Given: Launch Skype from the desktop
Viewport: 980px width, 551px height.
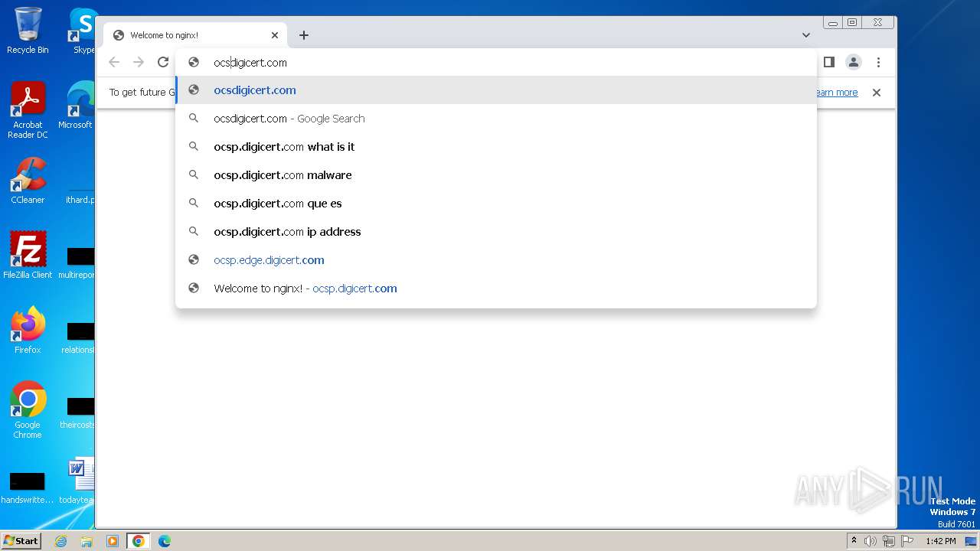Looking at the screenshot, I should 83,31.
